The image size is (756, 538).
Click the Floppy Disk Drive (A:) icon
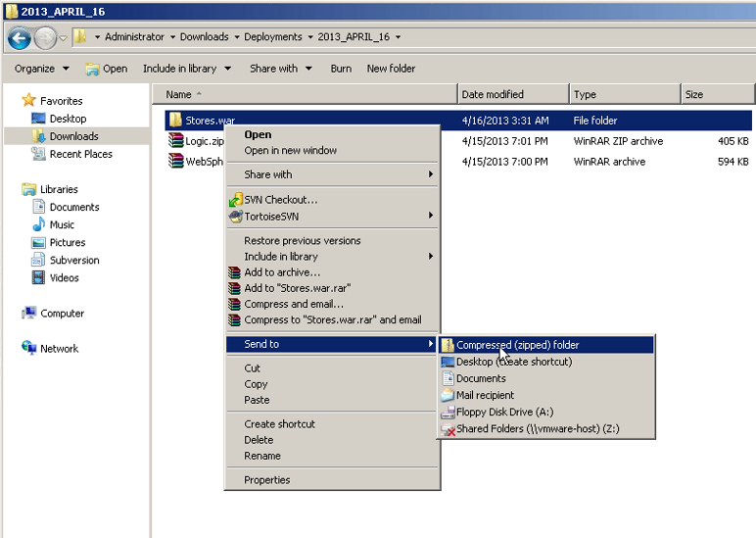coord(448,413)
